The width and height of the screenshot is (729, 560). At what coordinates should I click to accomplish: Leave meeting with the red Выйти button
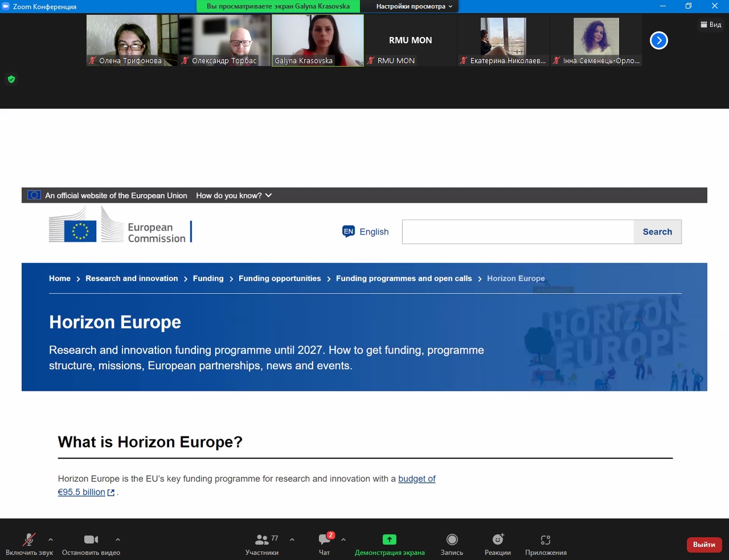[x=704, y=545]
